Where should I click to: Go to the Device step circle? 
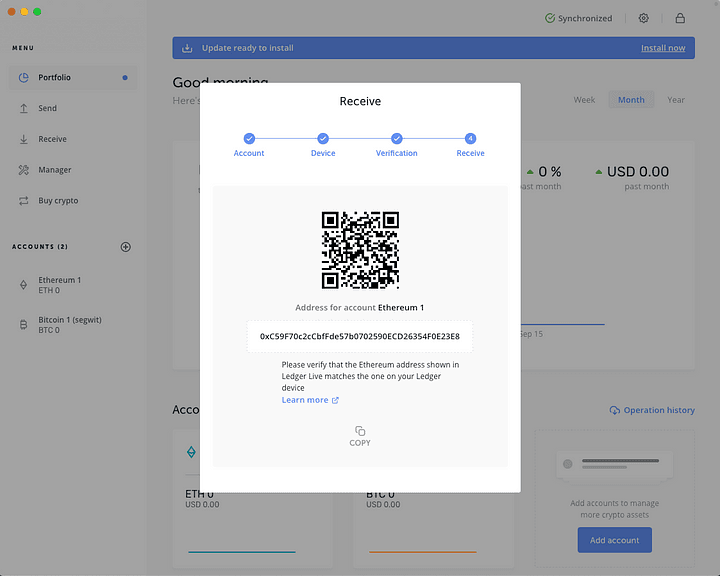323,138
